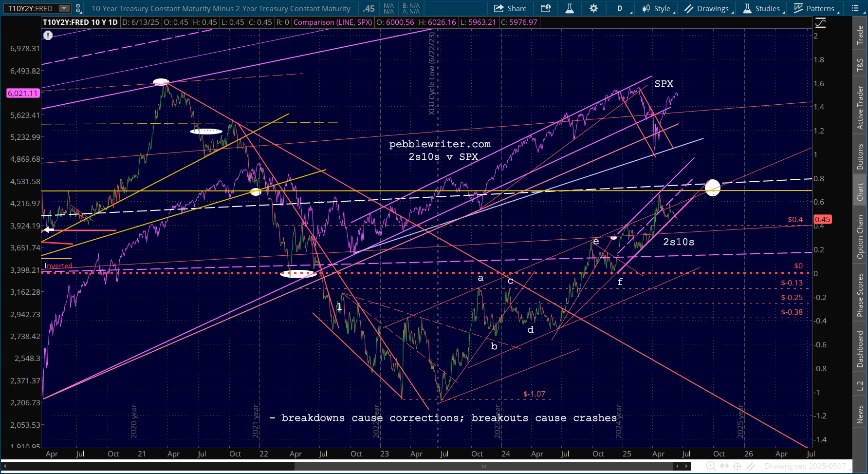Click the zoom-in magnifier icon at the bottom
868x474 pixels.
click(x=711, y=466)
